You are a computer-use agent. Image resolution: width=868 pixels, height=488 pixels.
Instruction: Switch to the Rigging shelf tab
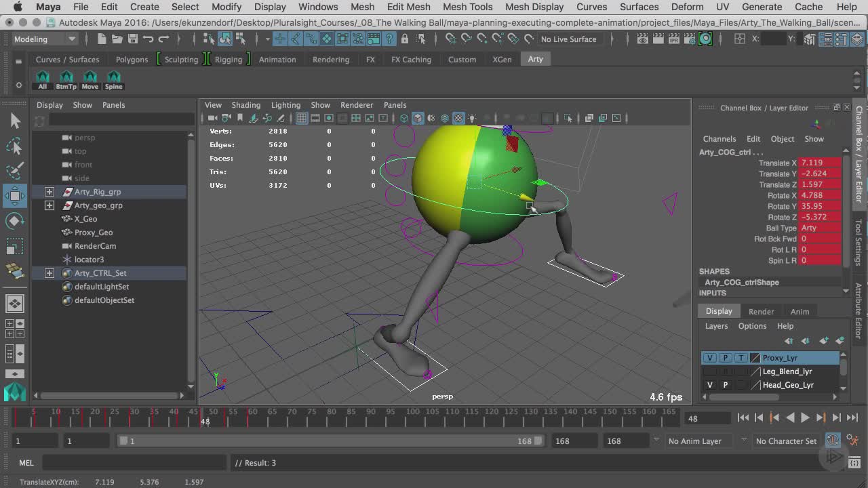pos(229,60)
